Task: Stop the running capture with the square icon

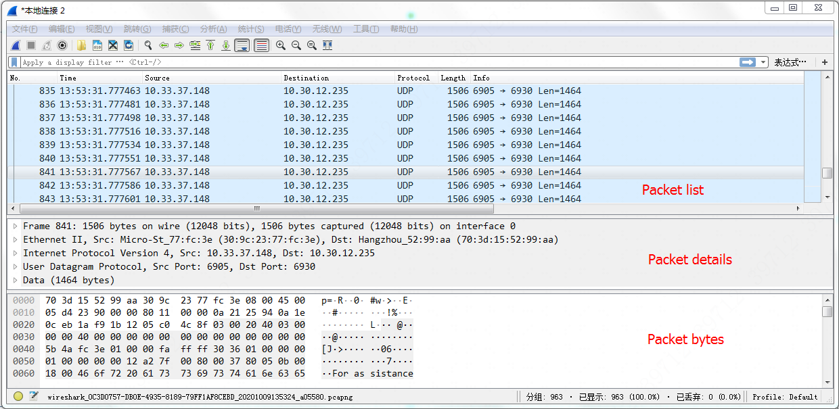Action: click(32, 45)
